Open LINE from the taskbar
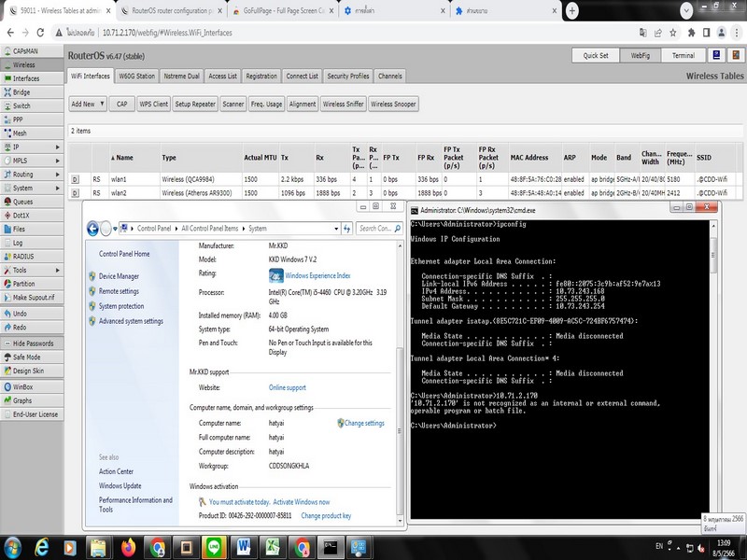747x560 pixels. 214,548
